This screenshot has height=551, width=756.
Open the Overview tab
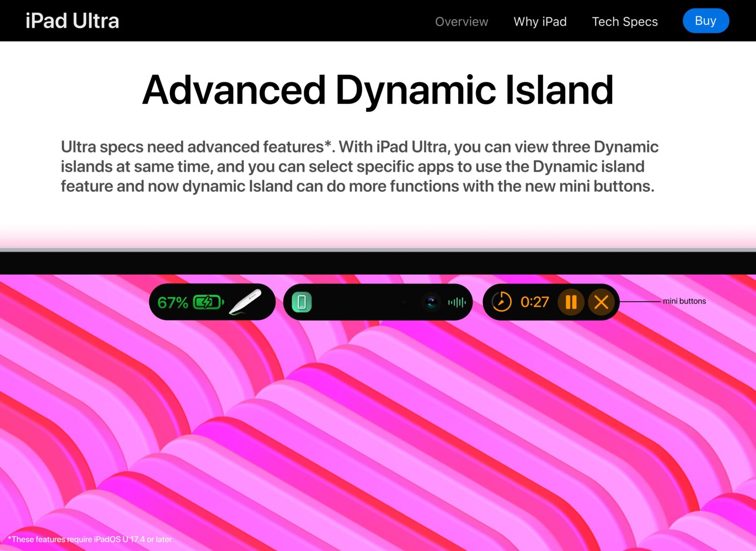[x=462, y=22]
